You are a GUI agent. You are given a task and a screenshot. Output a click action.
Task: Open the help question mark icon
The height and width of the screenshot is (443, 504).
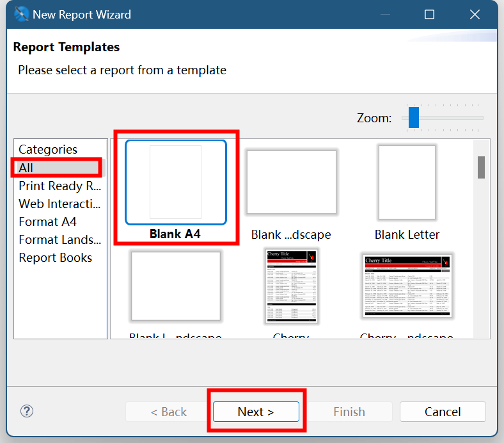[27, 412]
